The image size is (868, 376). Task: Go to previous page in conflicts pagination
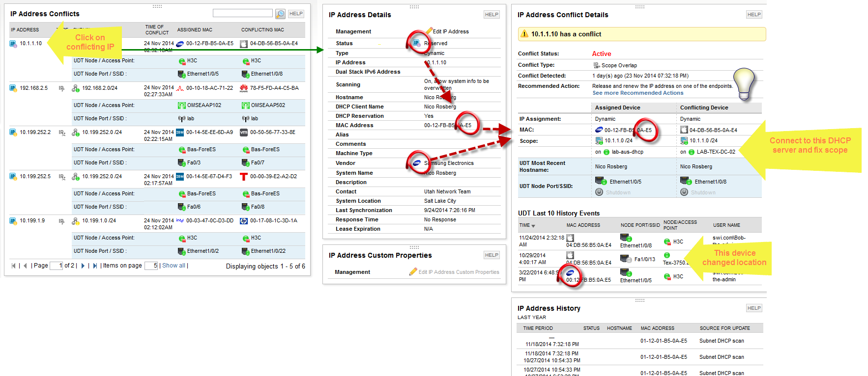25,266
